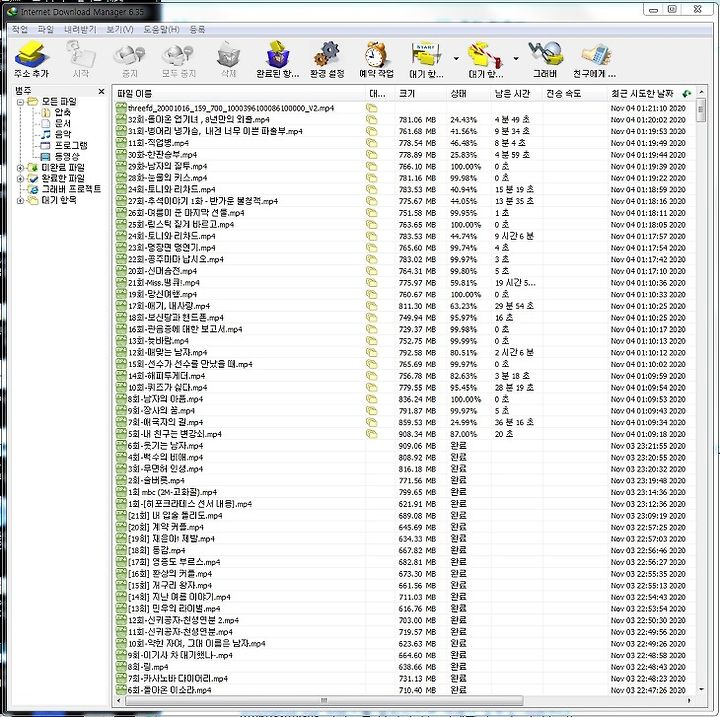720x717 pixels.
Task: Open the 내려받기 menu
Action: [x=80, y=29]
